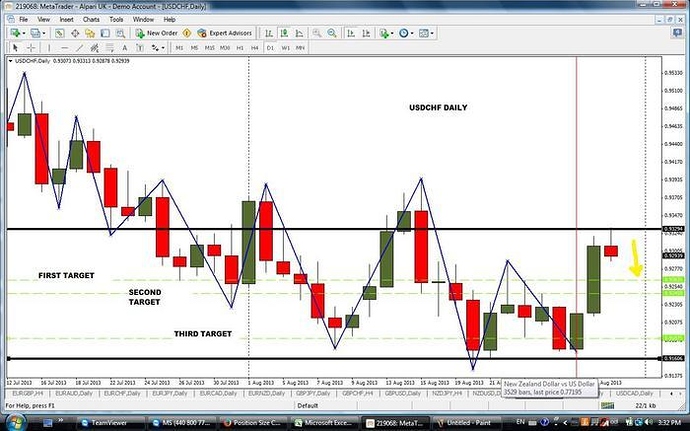Select the text label A tool
The image size is (690, 431).
125,48
